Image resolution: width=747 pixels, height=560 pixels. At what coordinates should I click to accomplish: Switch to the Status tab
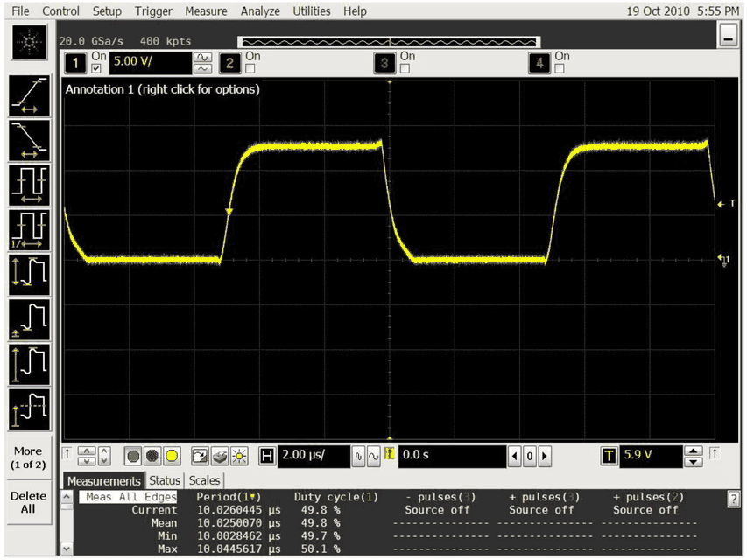(x=165, y=480)
